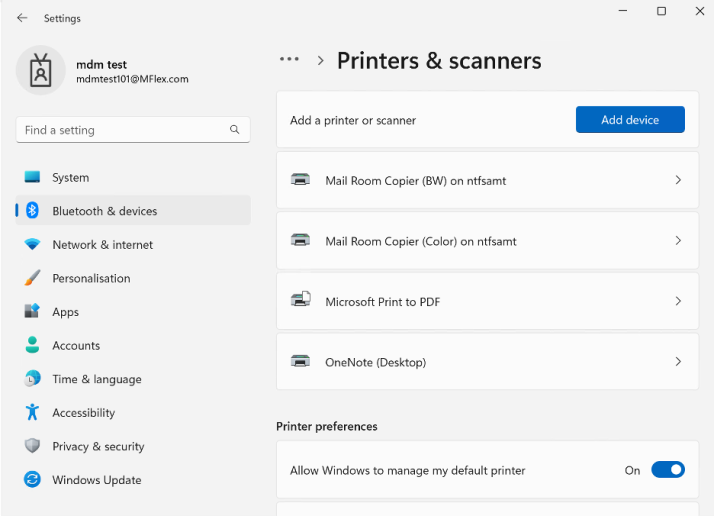Open Mail Room Copier (BW) on ntfsamt

[487, 180]
